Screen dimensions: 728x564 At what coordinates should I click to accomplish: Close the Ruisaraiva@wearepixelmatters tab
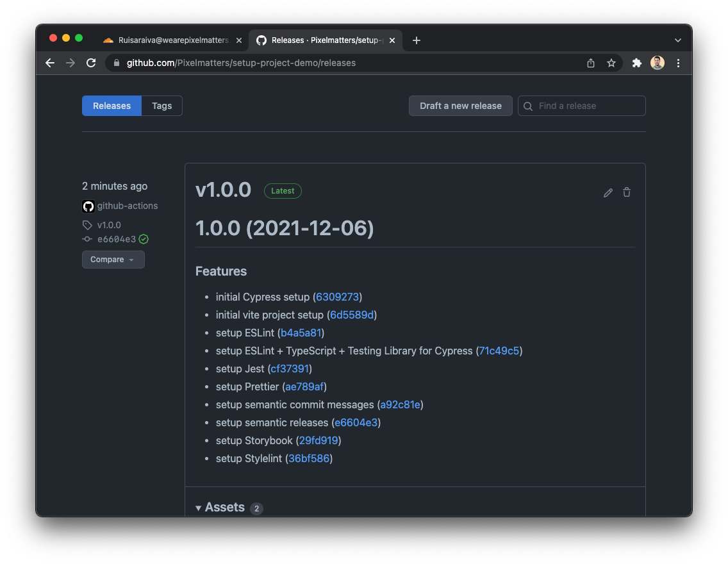(238, 40)
